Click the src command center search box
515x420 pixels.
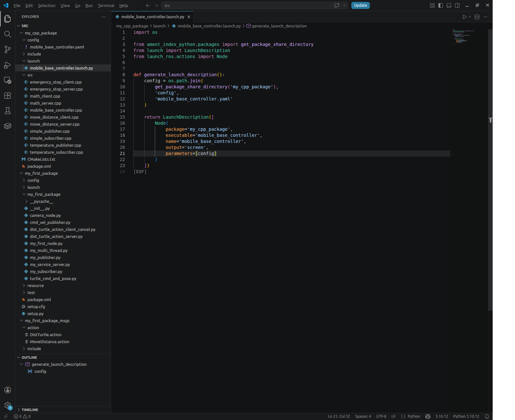click(x=246, y=5)
